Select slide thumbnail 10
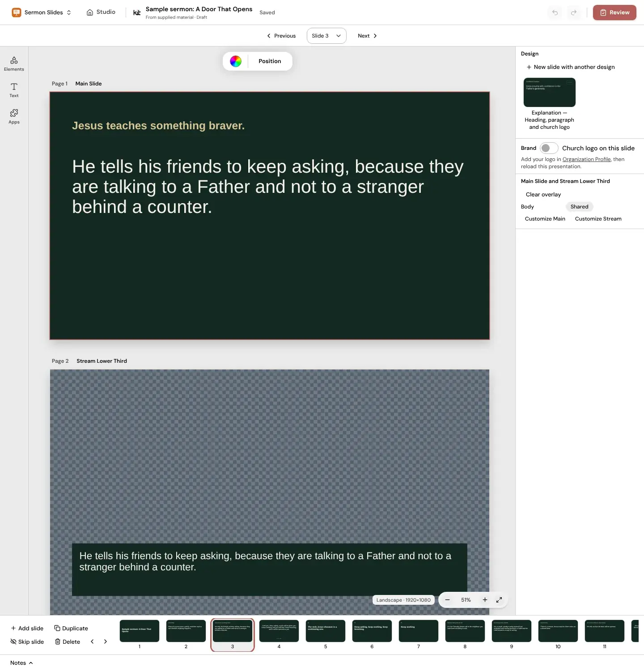This screenshot has width=644, height=671. click(558, 631)
